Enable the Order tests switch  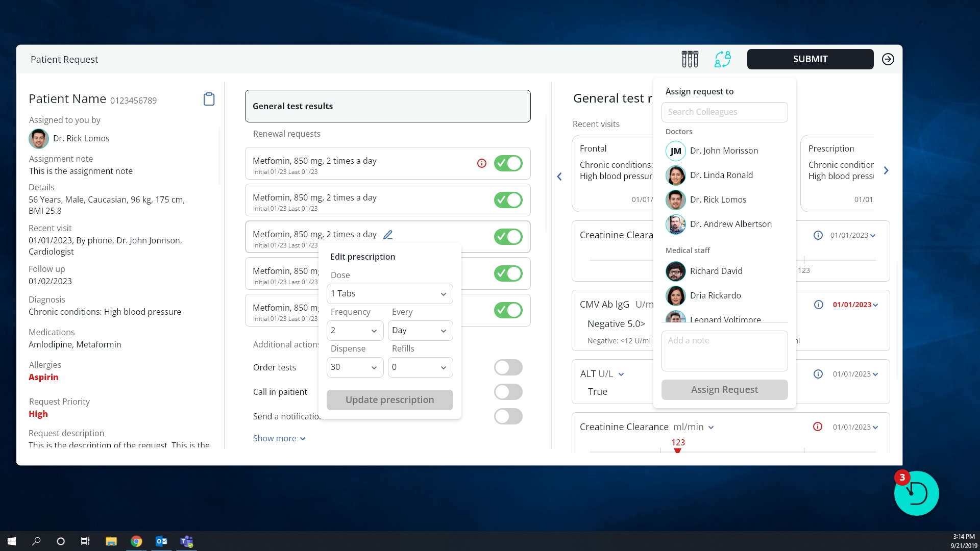[508, 367]
